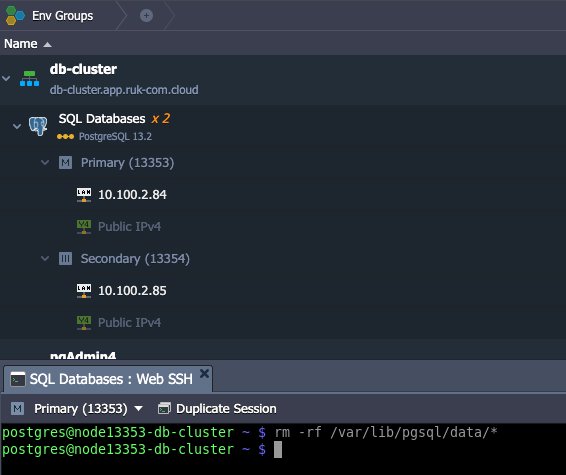This screenshot has width=566, height=475.
Task: Select the Primary (13353) node
Action: [127, 162]
